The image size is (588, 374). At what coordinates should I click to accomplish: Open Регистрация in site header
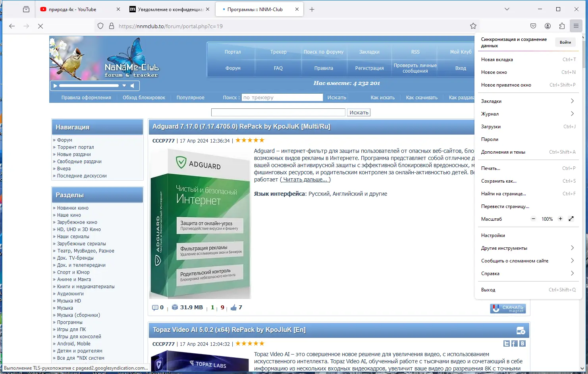(x=369, y=68)
